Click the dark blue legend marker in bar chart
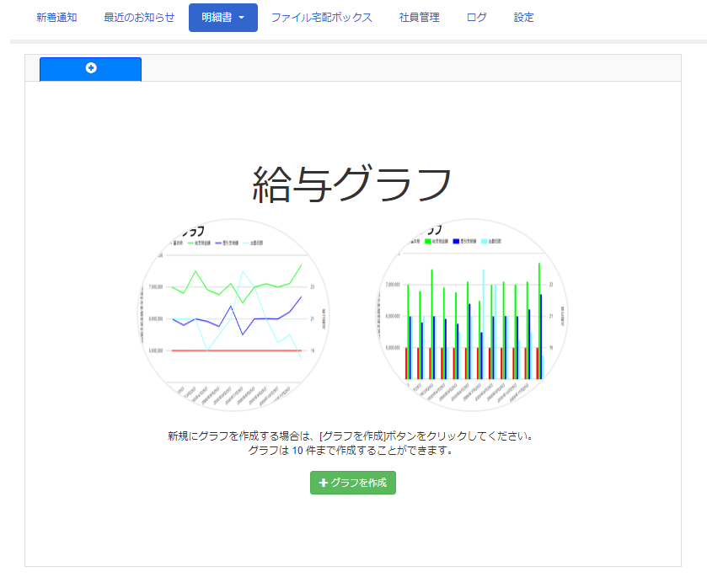This screenshot has height=588, width=707. tap(457, 242)
